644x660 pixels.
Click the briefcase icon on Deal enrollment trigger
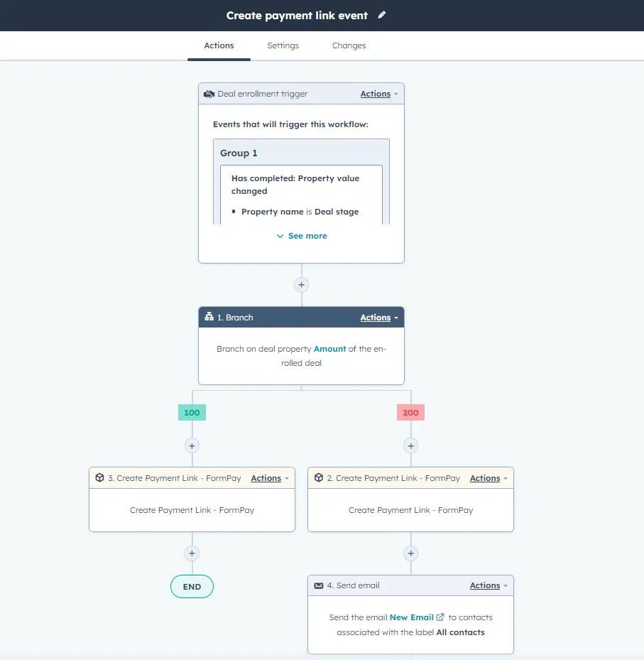coord(209,93)
